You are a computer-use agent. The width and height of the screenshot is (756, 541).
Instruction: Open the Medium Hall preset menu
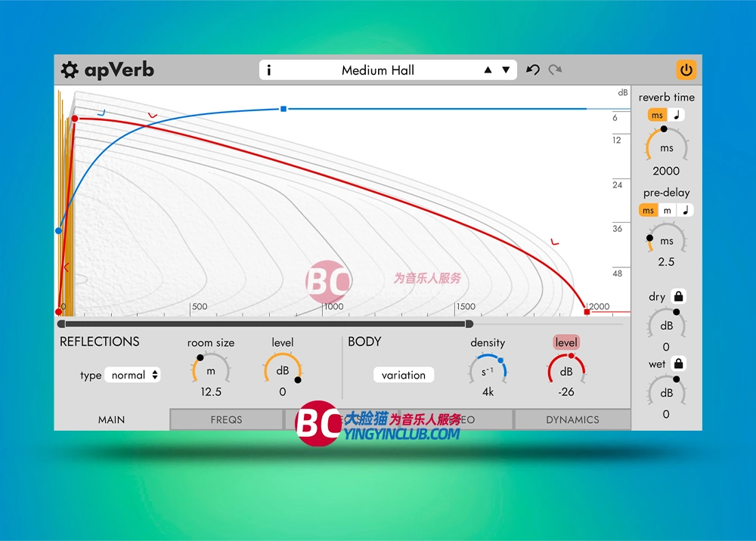pos(378,70)
